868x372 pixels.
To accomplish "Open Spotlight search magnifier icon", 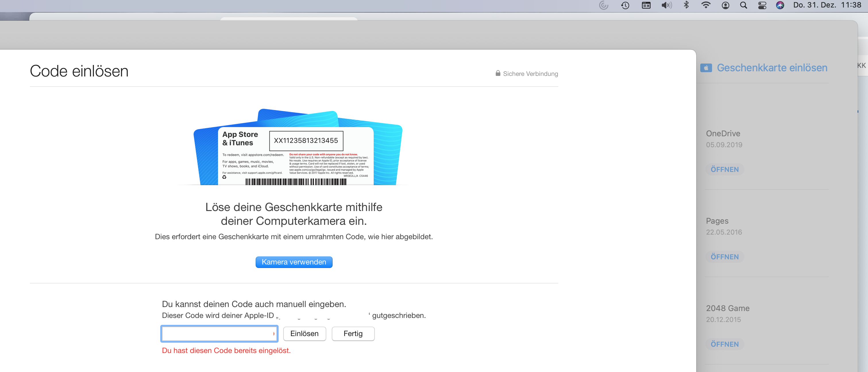I will pyautogui.click(x=743, y=5).
